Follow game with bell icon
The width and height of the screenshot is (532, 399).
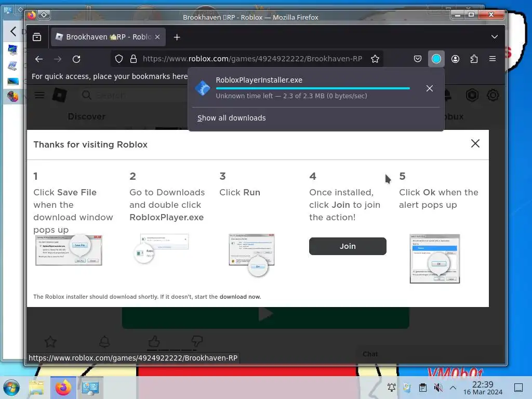pyautogui.click(x=104, y=341)
